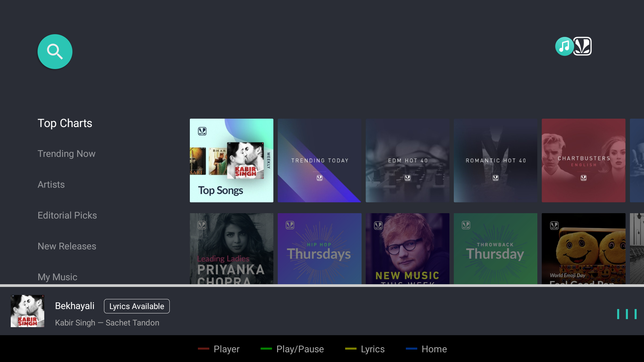Open the Romantic Hot 40 tile
The image size is (644, 362).
495,161
